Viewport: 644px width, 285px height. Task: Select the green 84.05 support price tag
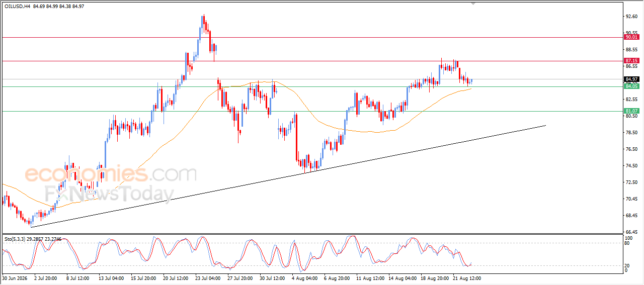(x=631, y=86)
